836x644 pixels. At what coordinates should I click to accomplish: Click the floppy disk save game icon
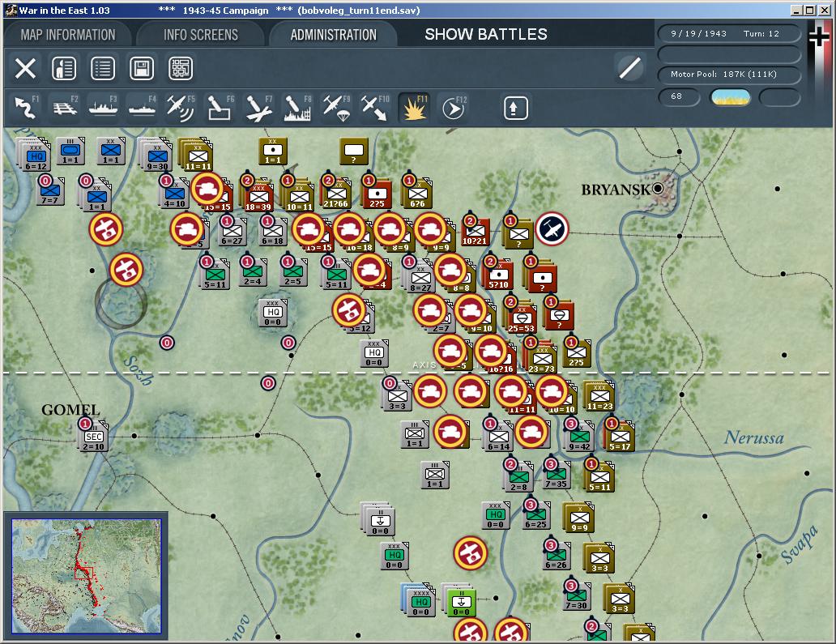click(x=142, y=69)
